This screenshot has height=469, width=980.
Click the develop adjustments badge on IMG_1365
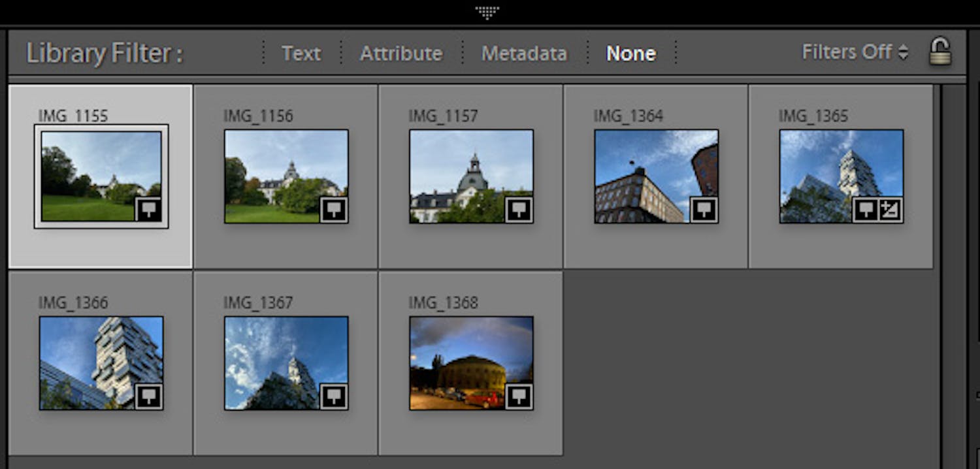891,210
